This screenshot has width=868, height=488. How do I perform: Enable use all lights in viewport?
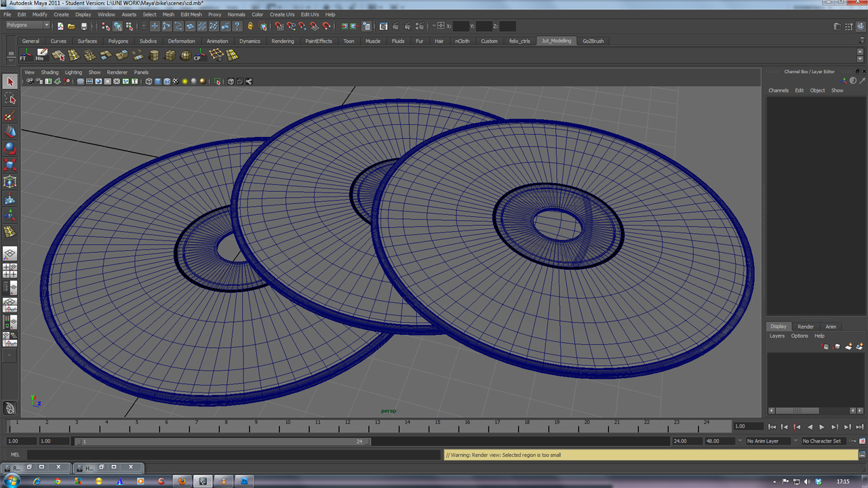click(184, 81)
